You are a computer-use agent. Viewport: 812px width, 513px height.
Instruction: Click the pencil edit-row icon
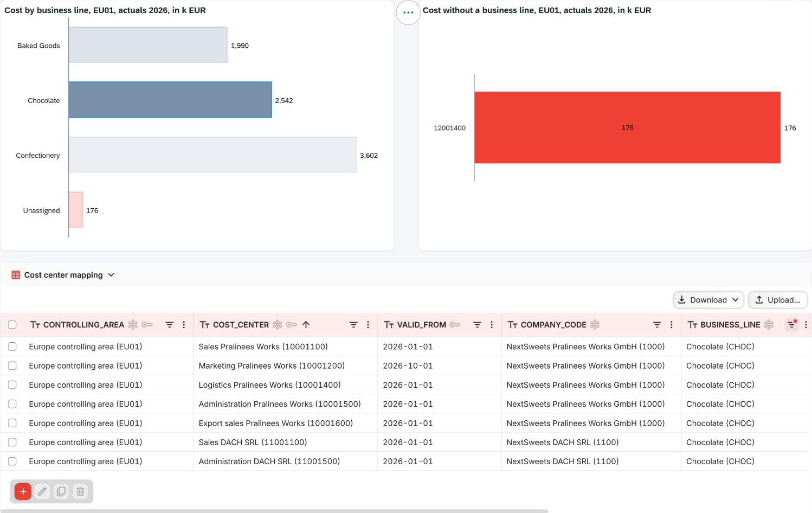tap(42, 491)
